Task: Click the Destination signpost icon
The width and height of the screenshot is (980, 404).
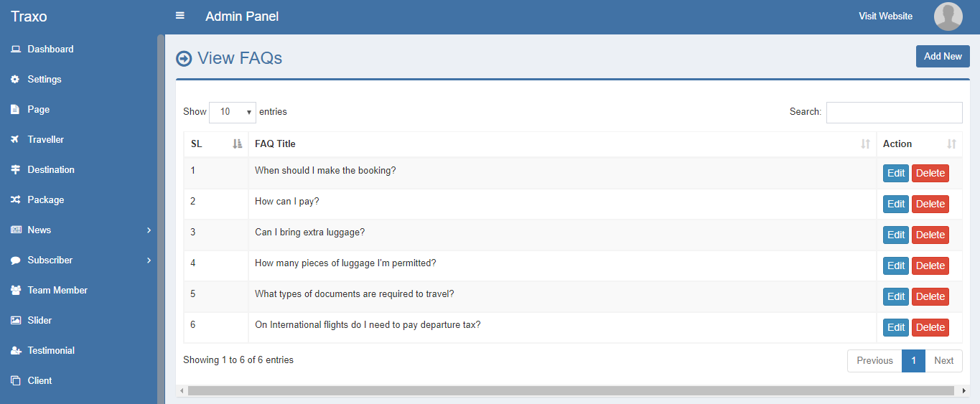Action: 15,170
